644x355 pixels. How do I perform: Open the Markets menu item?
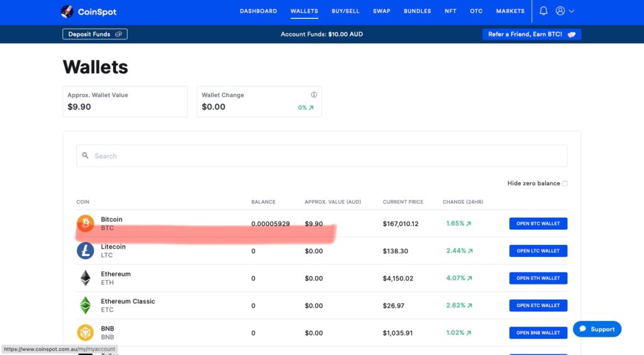[x=510, y=11]
